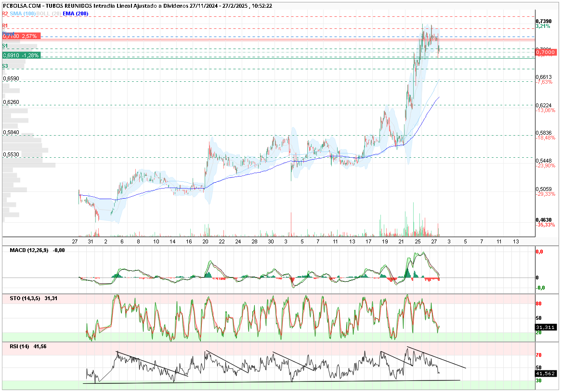Click the S3 support level label
This screenshot has width=561, height=392.
[5, 66]
